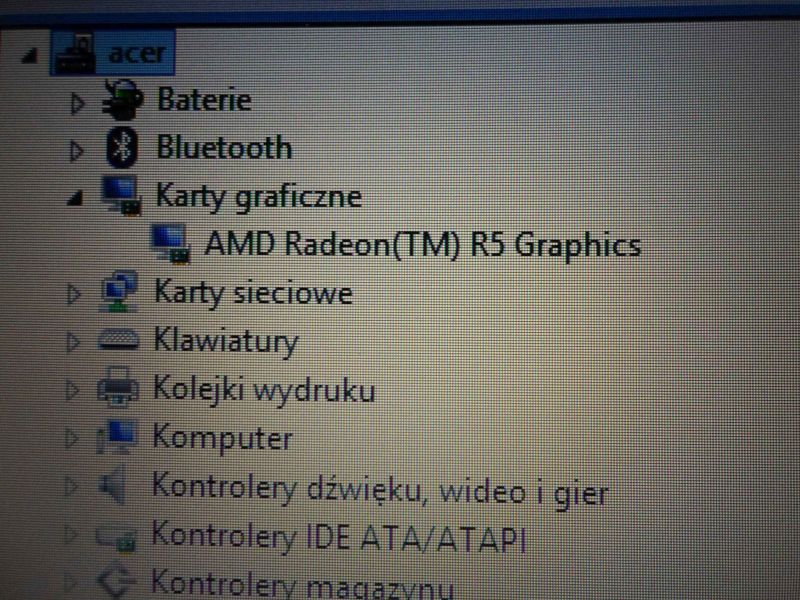Select AMD Radeon(TM) R5 Graphics device

point(421,244)
